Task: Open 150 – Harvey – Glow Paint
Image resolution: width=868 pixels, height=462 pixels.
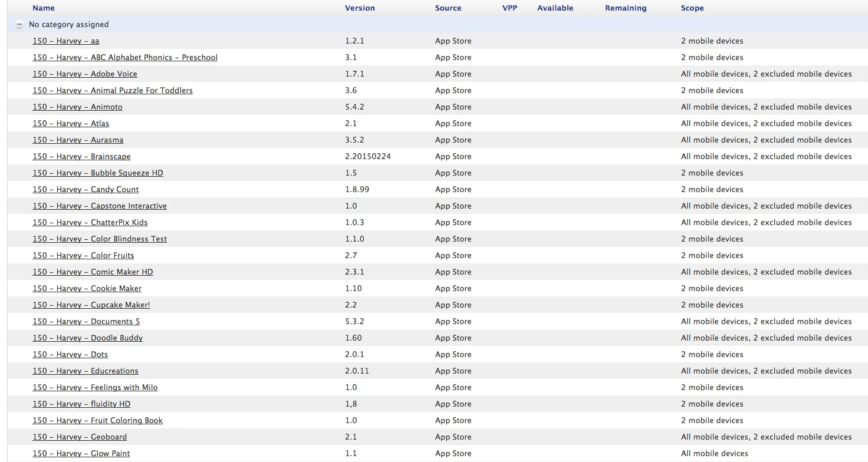Action: (81, 454)
